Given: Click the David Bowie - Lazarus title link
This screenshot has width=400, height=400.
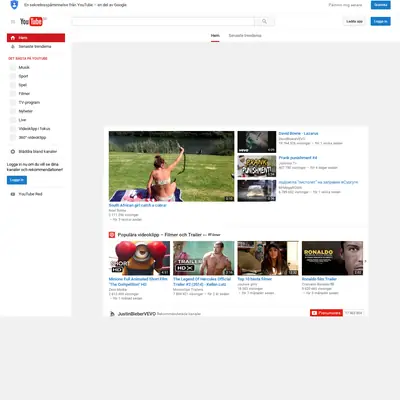Looking at the screenshot, I should click(x=298, y=133).
